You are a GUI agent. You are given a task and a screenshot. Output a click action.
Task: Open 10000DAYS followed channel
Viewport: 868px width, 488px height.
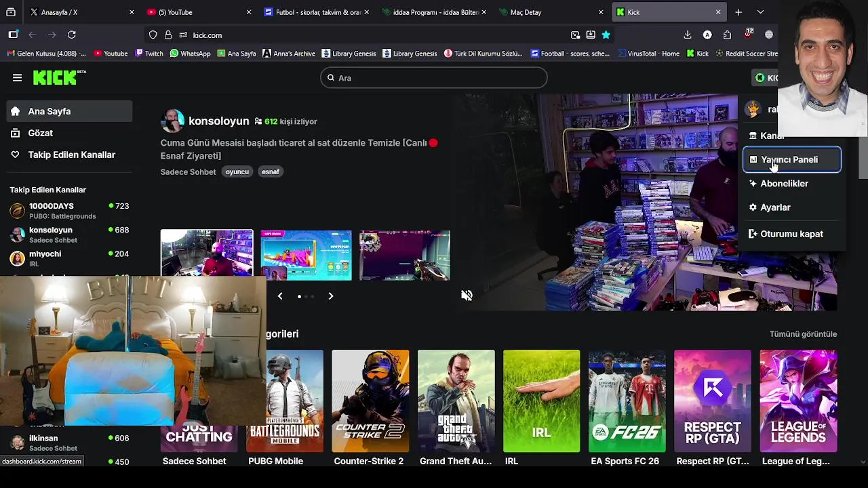coord(69,211)
